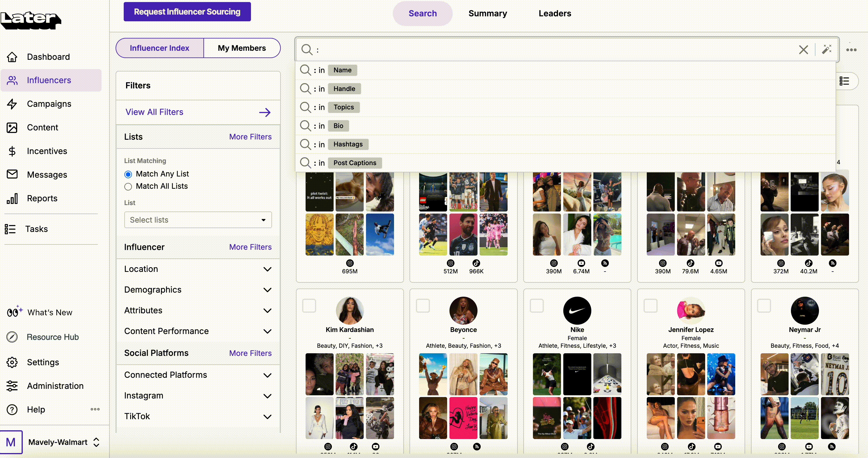This screenshot has width=868, height=458.
Task: Click Request Influencer Sourcing button
Action: (187, 12)
